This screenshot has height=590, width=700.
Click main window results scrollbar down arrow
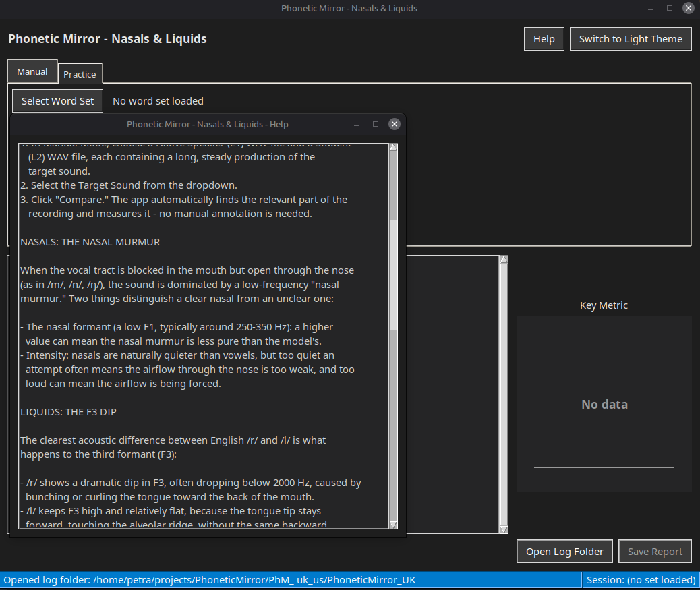[x=504, y=529]
